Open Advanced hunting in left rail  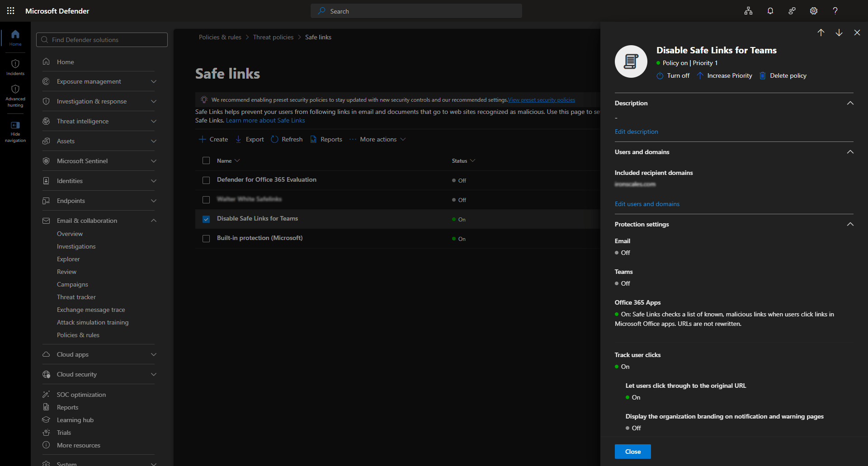coord(15,96)
